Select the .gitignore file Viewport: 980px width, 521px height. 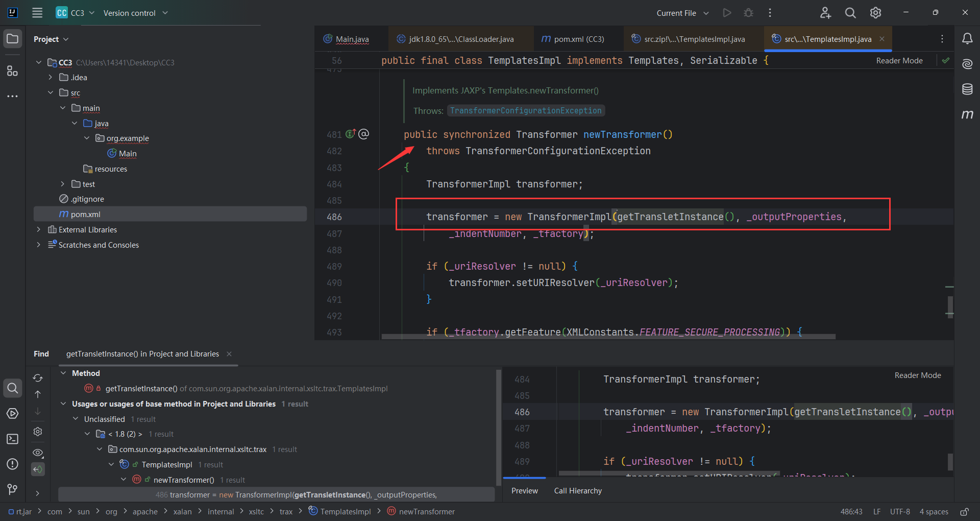point(82,199)
